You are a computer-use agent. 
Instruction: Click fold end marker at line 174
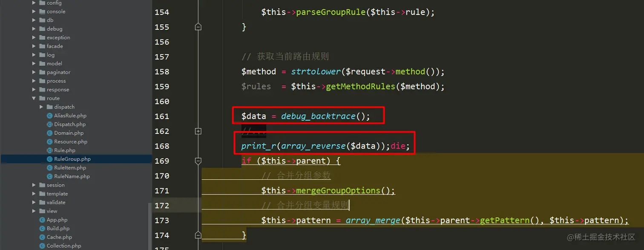(x=198, y=235)
